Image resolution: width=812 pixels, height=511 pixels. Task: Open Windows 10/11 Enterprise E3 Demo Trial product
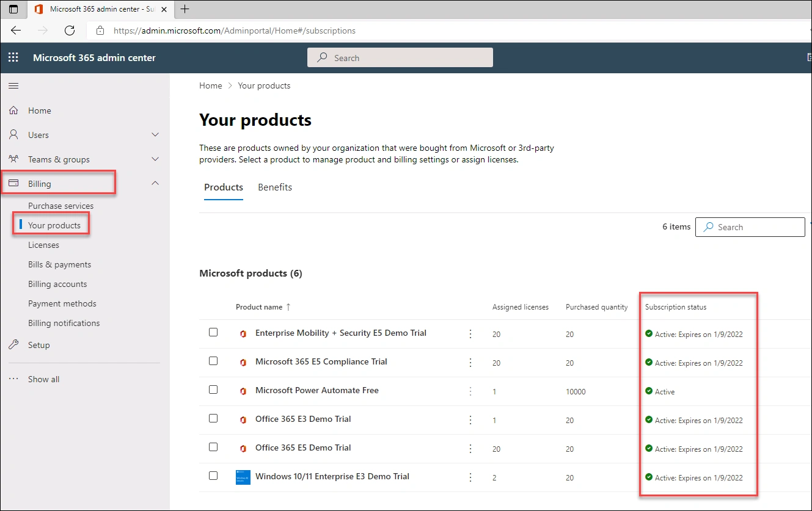pos(332,476)
